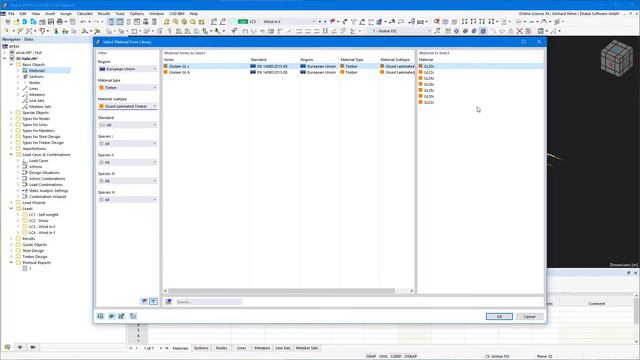
Task: Click the Open file folder icon in toolbar
Action: click(x=16, y=22)
